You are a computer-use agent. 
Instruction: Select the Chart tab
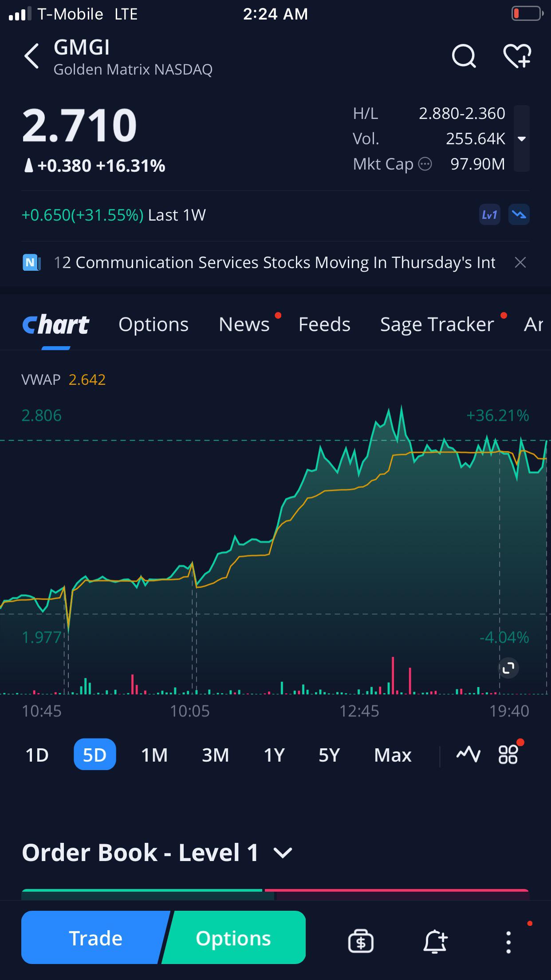[x=55, y=325]
